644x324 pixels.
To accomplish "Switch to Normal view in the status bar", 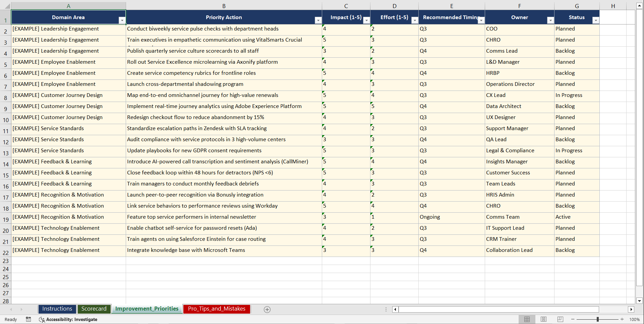I will click(527, 319).
